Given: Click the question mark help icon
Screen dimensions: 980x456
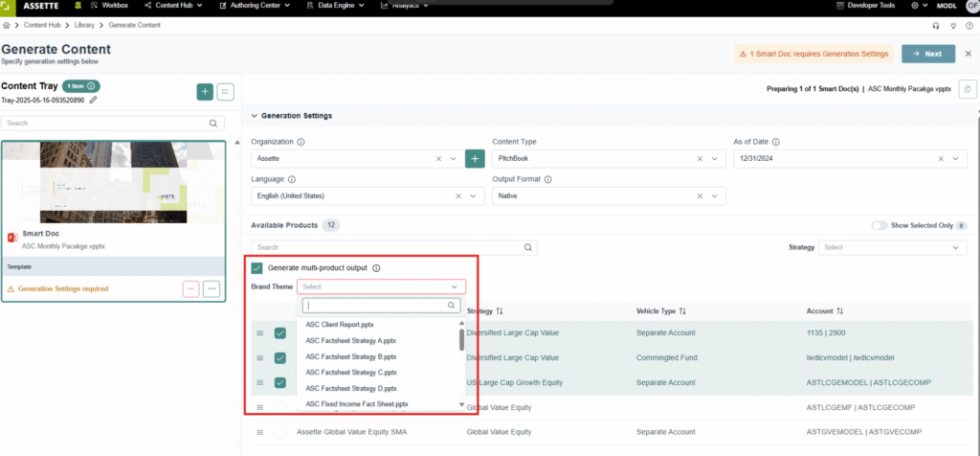Looking at the screenshot, I should click(x=969, y=26).
